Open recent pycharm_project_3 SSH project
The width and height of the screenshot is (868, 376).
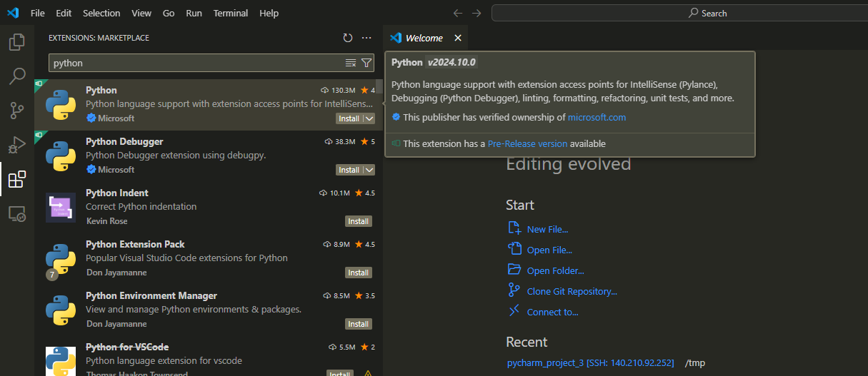[590, 362]
